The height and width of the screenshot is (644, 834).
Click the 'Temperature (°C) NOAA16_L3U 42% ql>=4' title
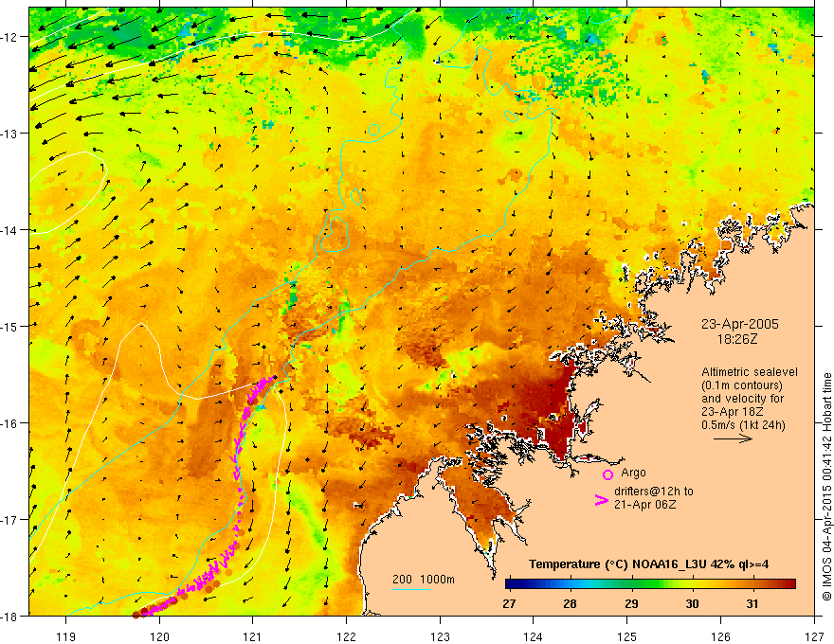(648, 564)
